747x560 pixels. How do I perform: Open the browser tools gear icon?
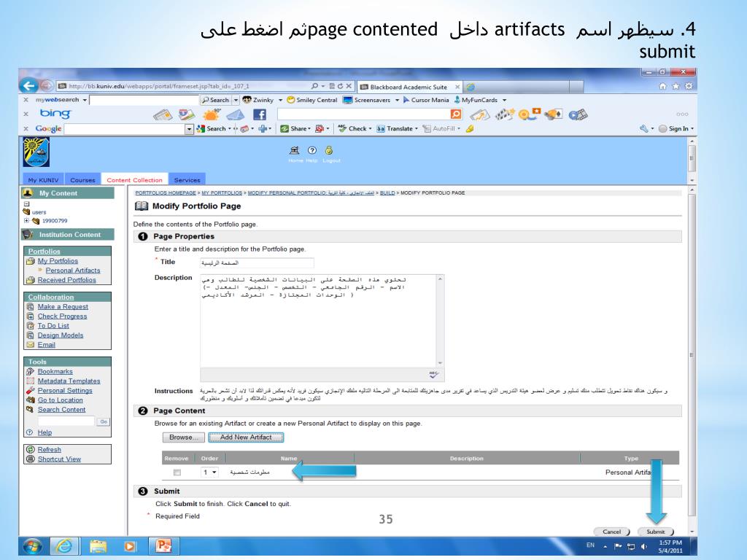pos(689,86)
